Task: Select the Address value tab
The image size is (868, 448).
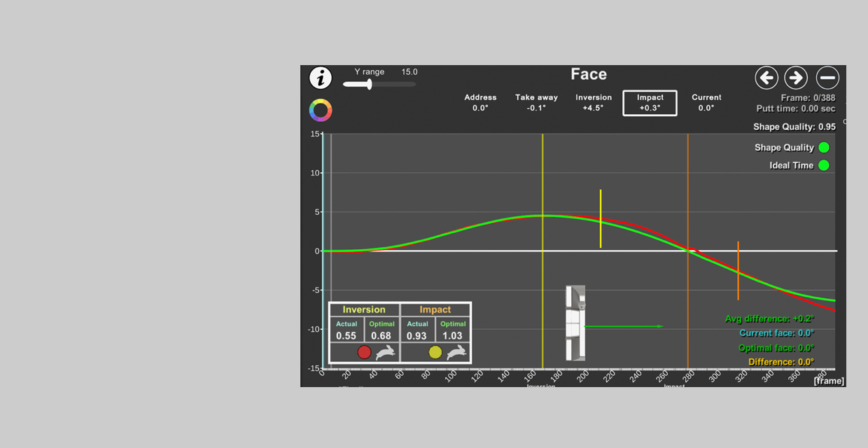Action: pyautogui.click(x=480, y=103)
